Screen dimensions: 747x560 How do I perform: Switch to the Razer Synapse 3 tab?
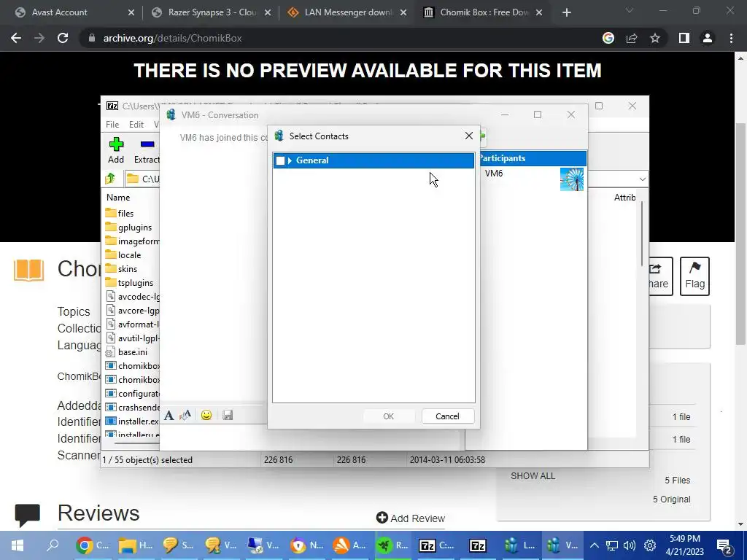[x=211, y=12]
